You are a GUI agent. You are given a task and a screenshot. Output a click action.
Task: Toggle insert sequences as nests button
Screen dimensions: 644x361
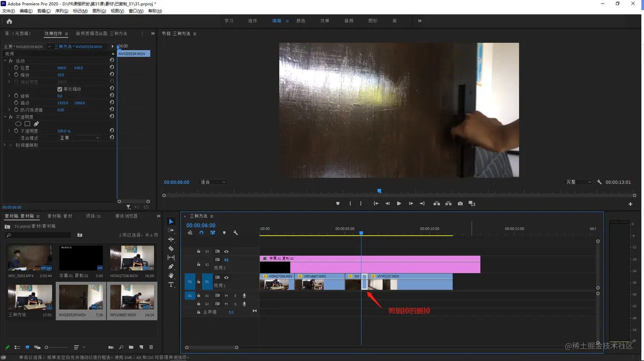(x=190, y=233)
